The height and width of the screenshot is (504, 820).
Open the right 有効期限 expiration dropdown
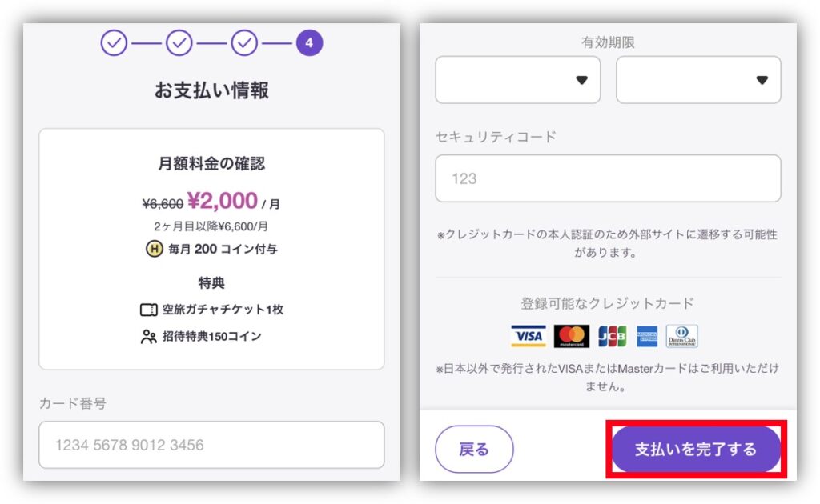(x=698, y=80)
